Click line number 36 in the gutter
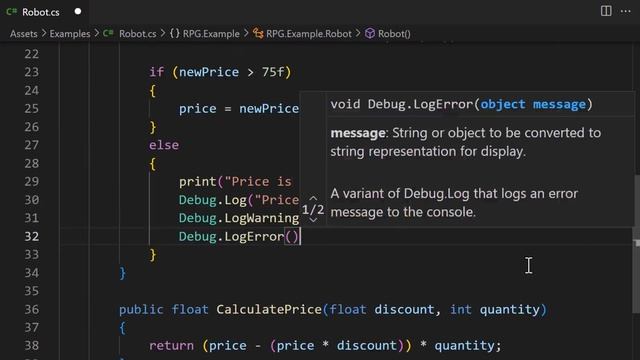640x360 pixels. point(31,309)
